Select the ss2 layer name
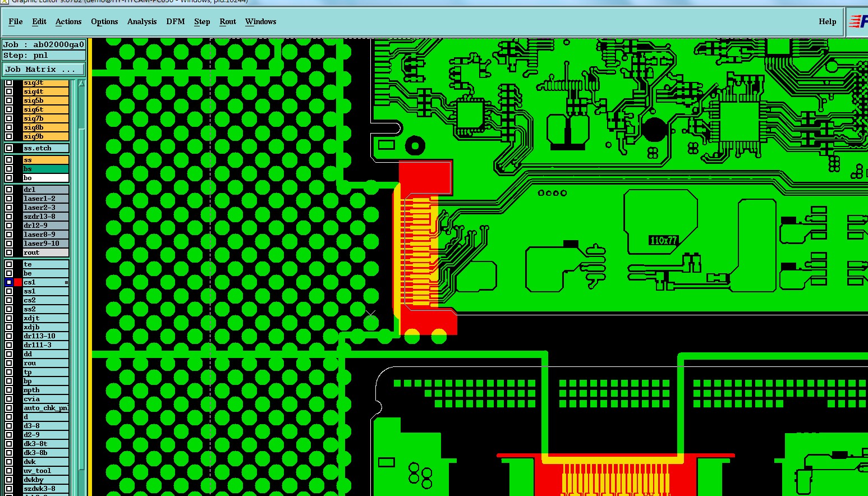Viewport: 868px width, 496px height. [x=45, y=309]
